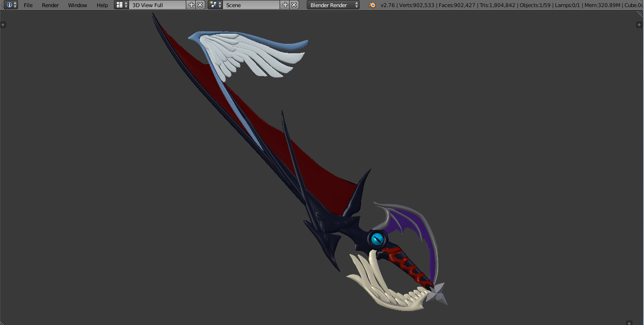This screenshot has width=644, height=325.
Task: Delete the 3D View Full screen layout
Action: coord(200,5)
